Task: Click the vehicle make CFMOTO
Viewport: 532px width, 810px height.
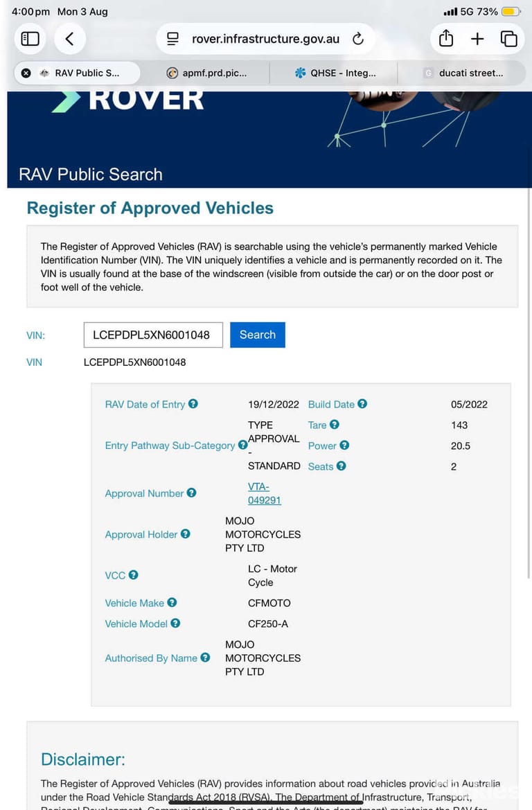Action: tap(269, 603)
